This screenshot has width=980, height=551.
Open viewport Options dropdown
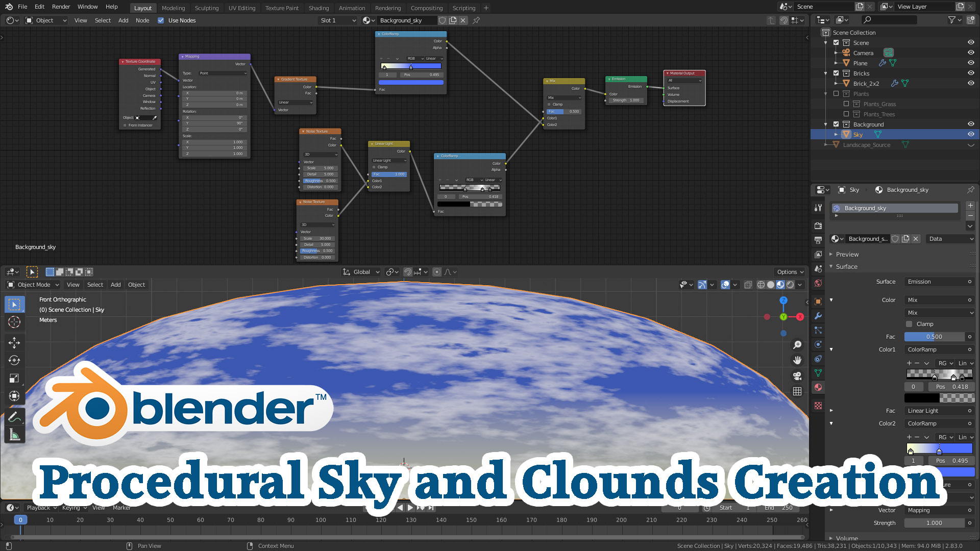point(791,272)
